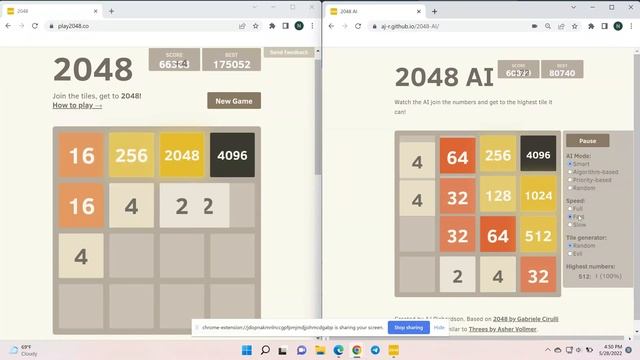Image resolution: width=640 pixels, height=360 pixels.
Task: Open Telegram from the taskbar
Action: point(375,350)
